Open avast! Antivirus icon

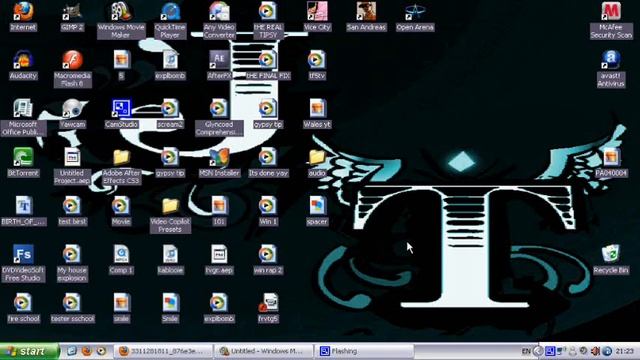(x=611, y=69)
